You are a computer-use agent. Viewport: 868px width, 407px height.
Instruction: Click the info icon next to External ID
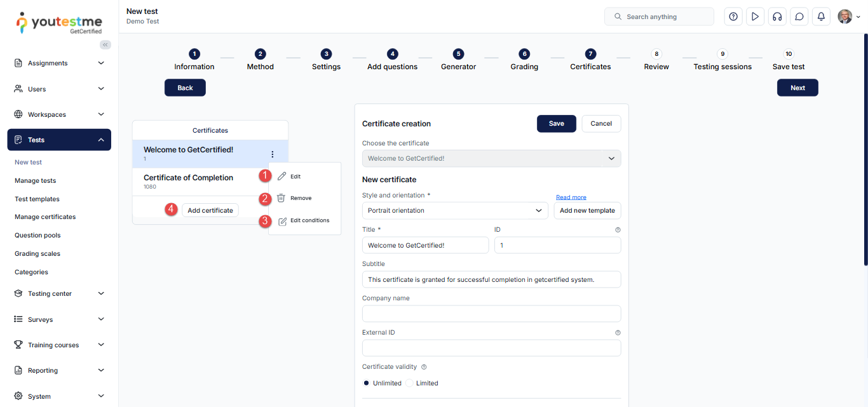(x=618, y=332)
